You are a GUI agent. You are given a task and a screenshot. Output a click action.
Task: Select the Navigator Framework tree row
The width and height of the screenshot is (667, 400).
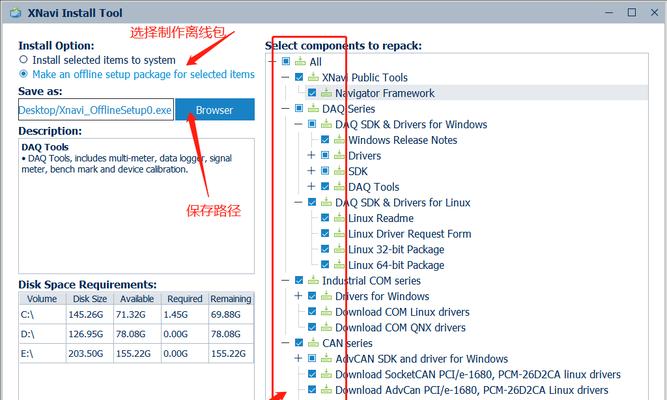(476, 93)
